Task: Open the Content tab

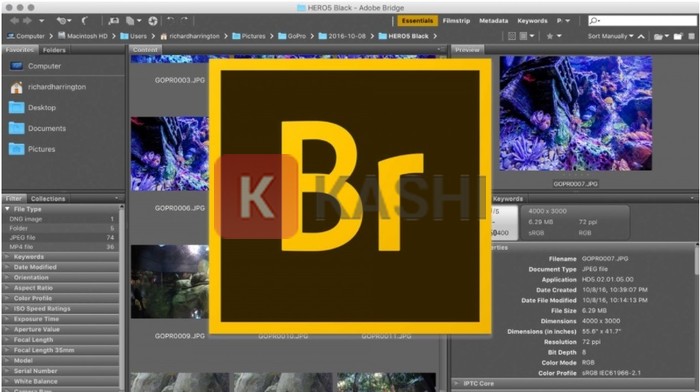Action: [x=145, y=50]
